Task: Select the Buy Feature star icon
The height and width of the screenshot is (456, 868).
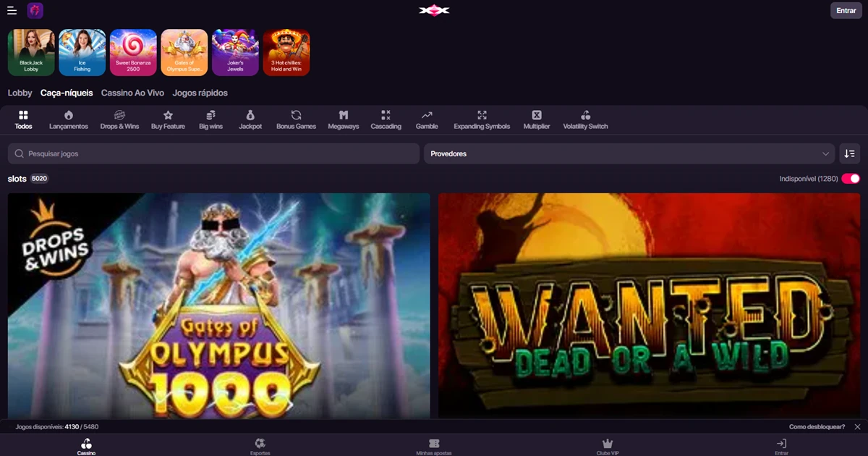Action: 168,120
